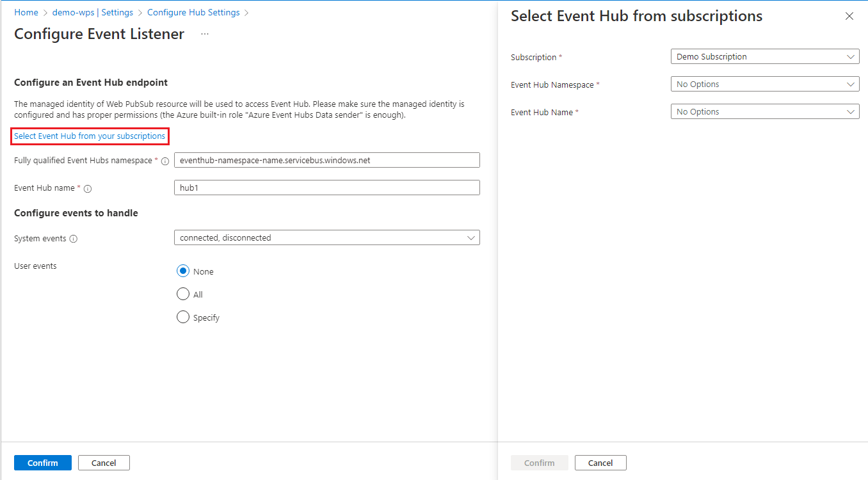868x480 pixels.
Task: Click info icon beside System events
Action: click(73, 239)
